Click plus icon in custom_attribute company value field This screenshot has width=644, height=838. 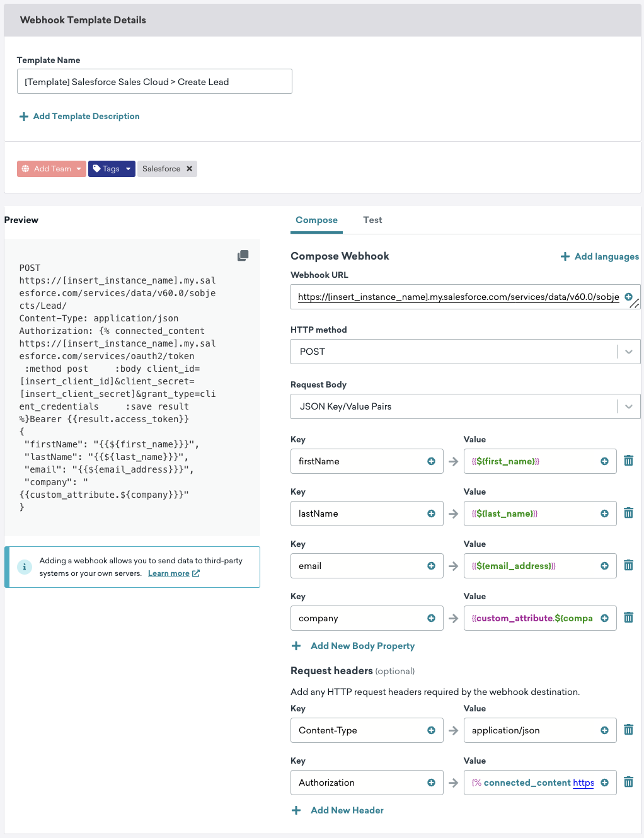click(604, 618)
